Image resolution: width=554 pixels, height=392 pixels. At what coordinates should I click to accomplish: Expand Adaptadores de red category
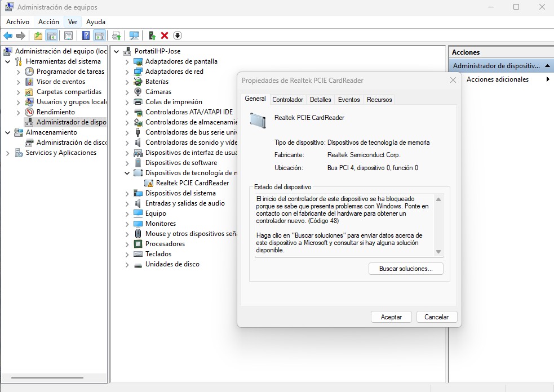click(x=127, y=72)
